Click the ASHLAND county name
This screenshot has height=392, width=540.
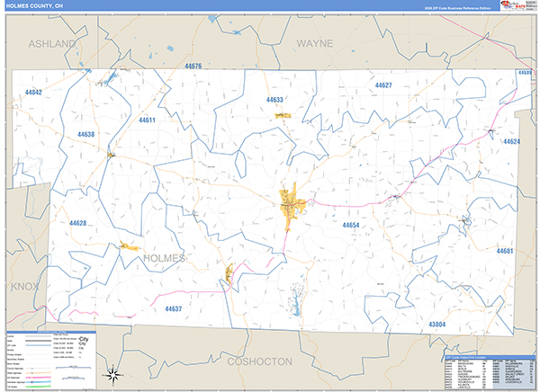point(52,44)
